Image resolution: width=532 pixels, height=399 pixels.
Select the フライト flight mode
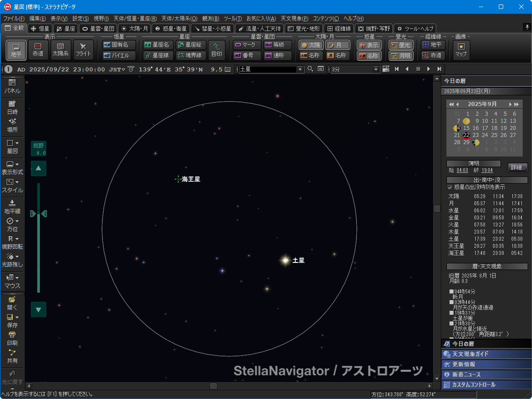pos(83,50)
